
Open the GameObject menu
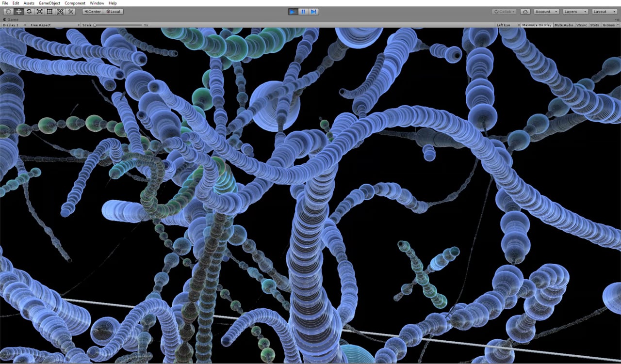click(49, 3)
